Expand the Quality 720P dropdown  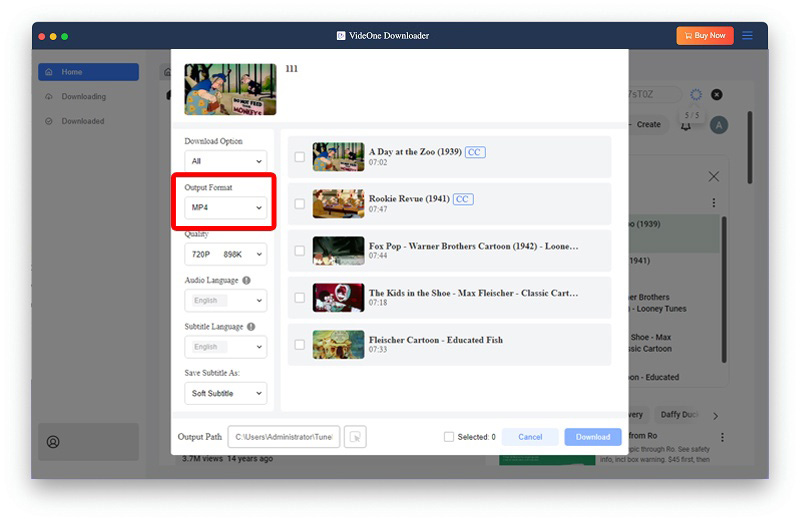click(x=226, y=254)
